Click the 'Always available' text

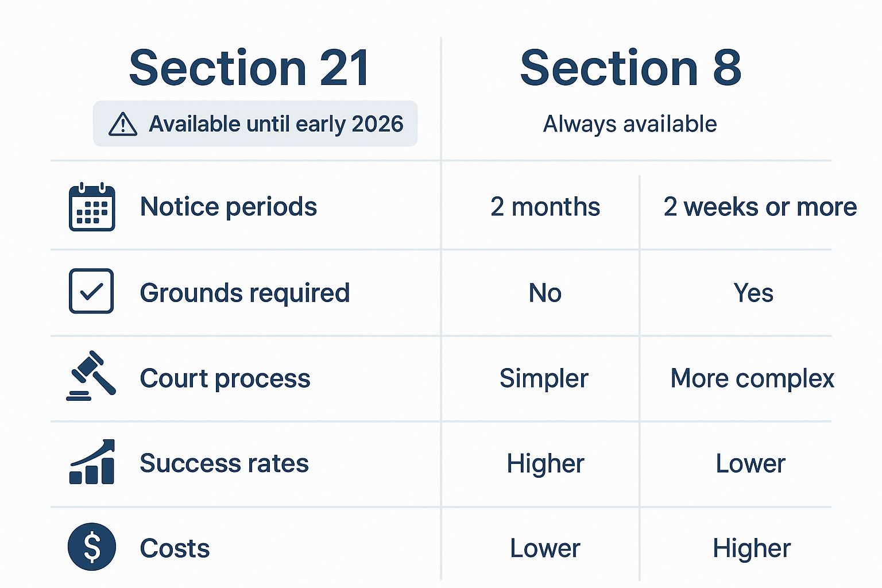[630, 124]
